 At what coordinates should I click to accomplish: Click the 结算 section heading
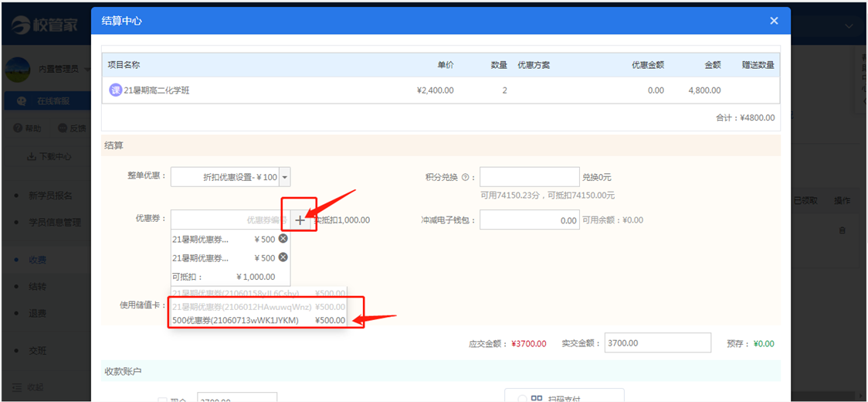pos(114,146)
